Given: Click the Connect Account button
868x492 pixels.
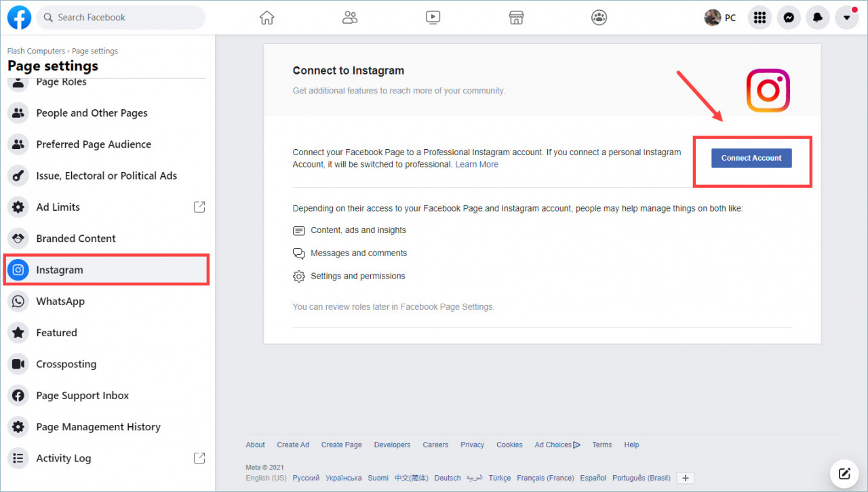Looking at the screenshot, I should (751, 158).
